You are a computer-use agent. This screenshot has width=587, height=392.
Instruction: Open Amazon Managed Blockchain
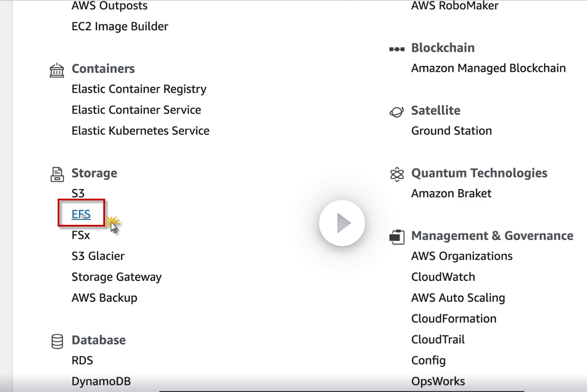(488, 68)
